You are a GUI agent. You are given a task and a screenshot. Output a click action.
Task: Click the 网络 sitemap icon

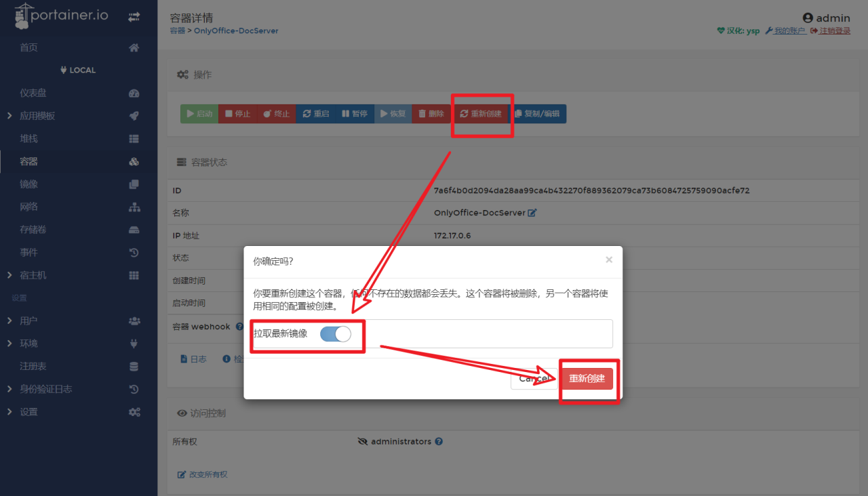point(134,207)
